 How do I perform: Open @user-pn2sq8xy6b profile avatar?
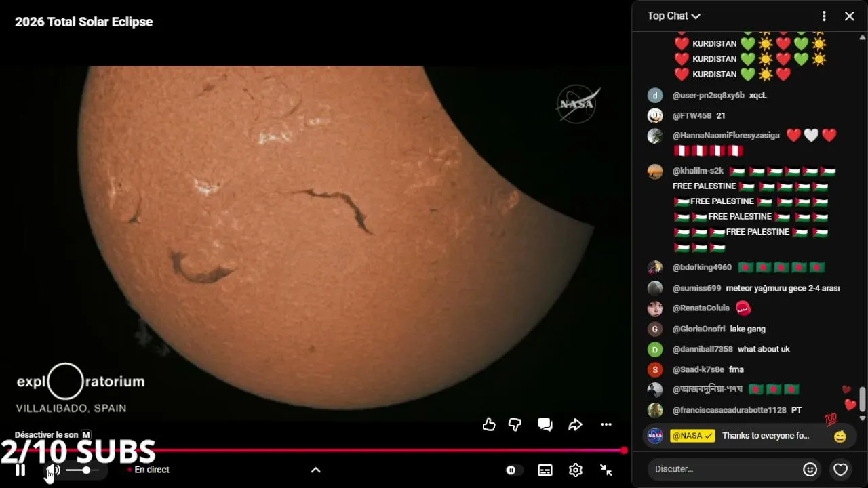point(655,96)
